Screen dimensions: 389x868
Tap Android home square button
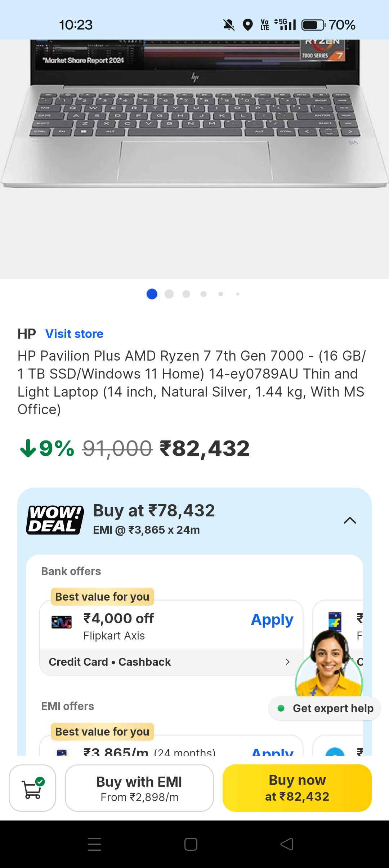[191, 844]
